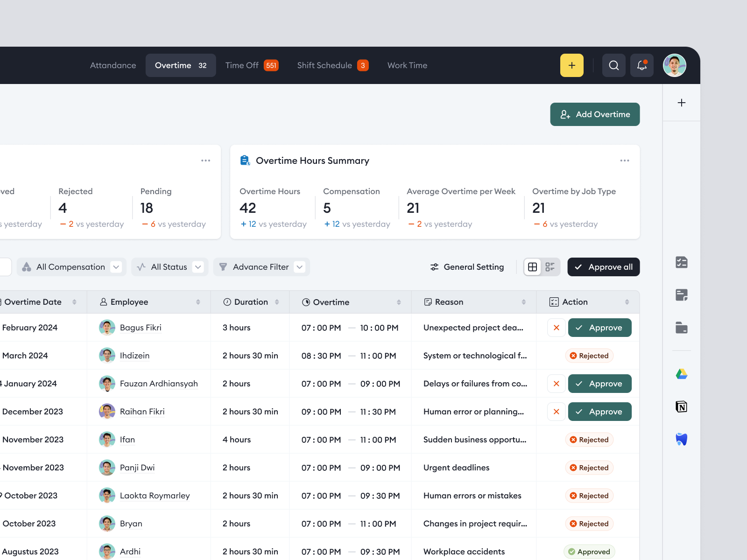Click the Add Overtime button

tap(595, 114)
